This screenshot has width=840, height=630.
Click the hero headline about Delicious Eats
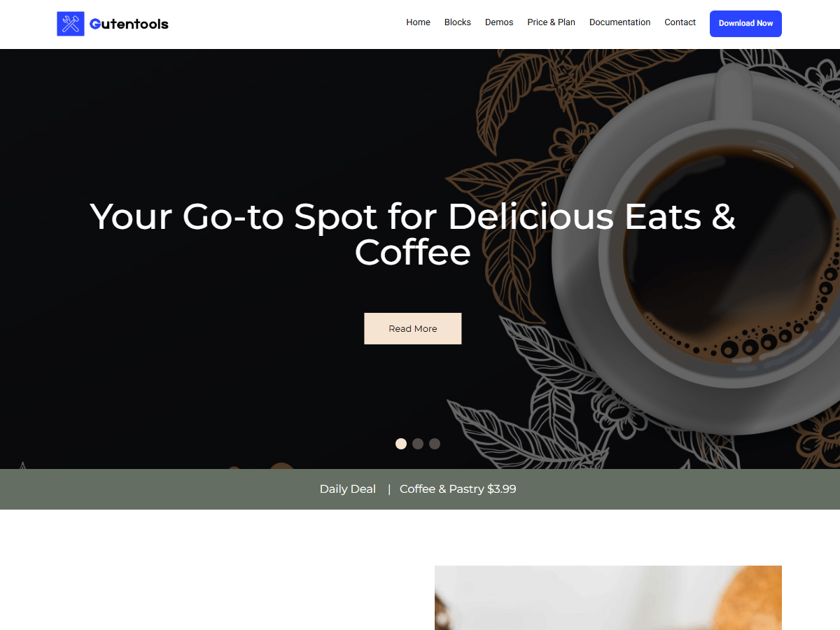click(x=413, y=234)
